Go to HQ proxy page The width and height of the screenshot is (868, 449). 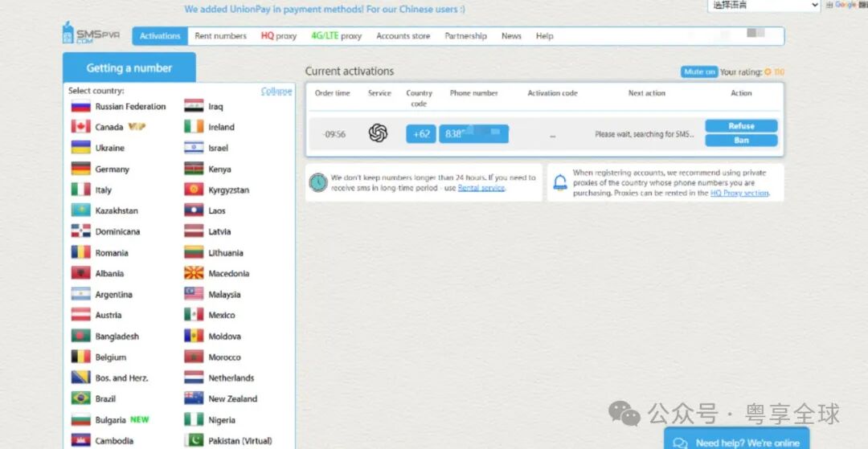pos(278,36)
